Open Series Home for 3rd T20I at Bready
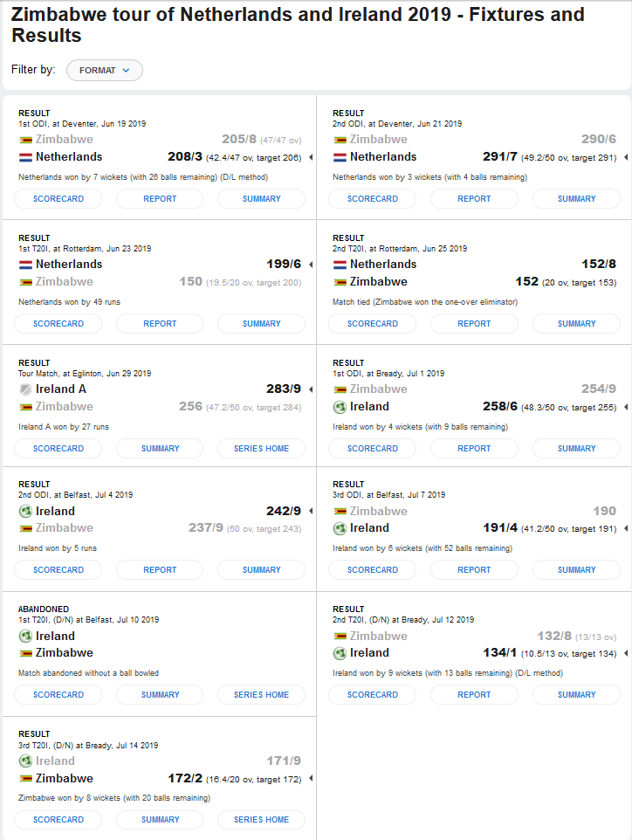The height and width of the screenshot is (840, 632). click(x=261, y=820)
